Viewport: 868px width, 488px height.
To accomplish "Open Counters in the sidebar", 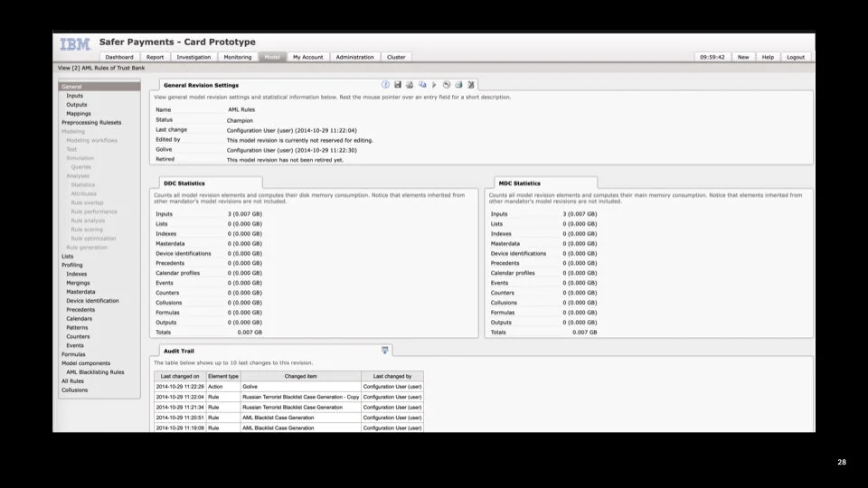I will tap(78, 336).
